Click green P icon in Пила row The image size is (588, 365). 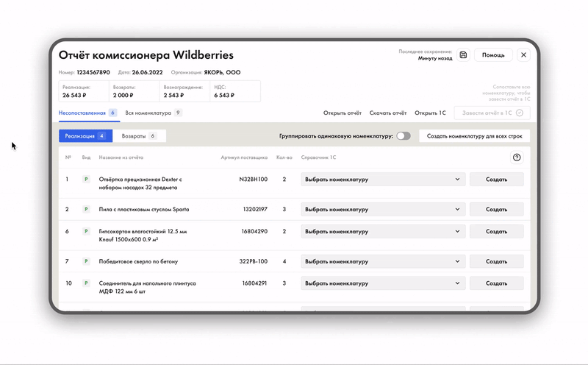tap(86, 209)
